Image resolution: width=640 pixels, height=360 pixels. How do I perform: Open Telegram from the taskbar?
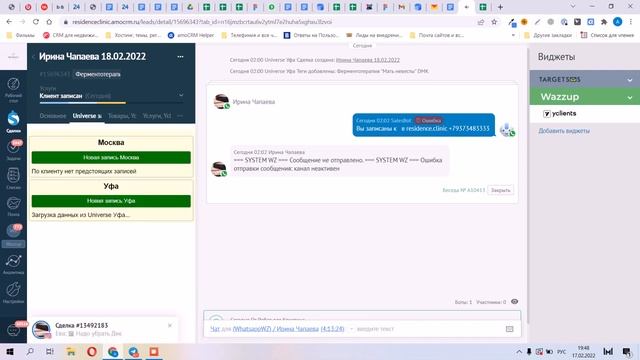[133, 351]
